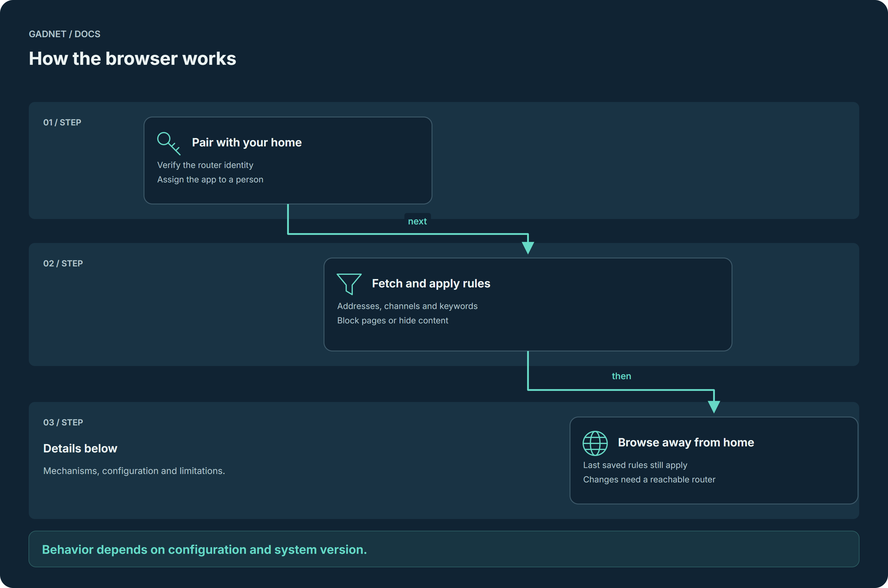Click the GADNET / DOCS breadcrumb
This screenshot has height=588, width=888.
[64, 34]
